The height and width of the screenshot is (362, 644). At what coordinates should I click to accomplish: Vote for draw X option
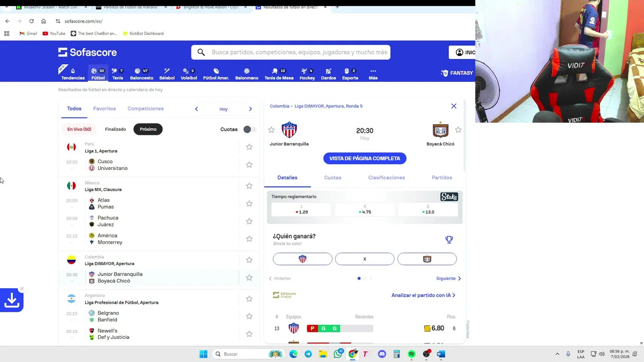click(365, 259)
